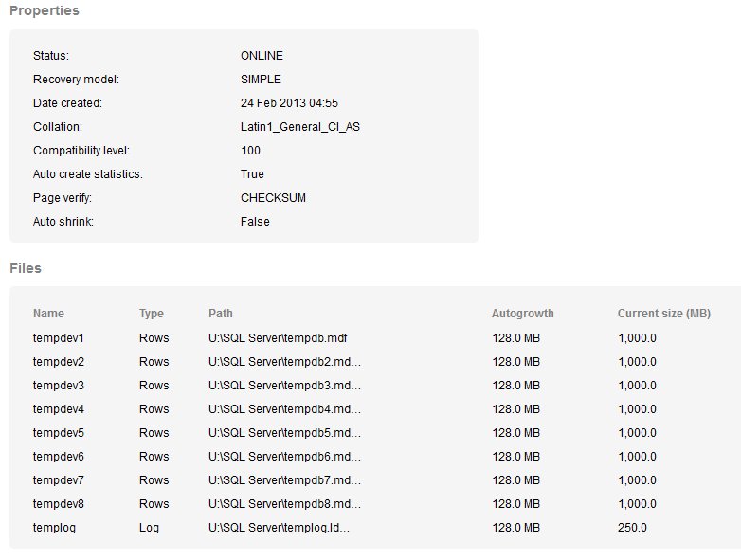The image size is (741, 560).
Task: Click the Properties section heading
Action: click(45, 11)
